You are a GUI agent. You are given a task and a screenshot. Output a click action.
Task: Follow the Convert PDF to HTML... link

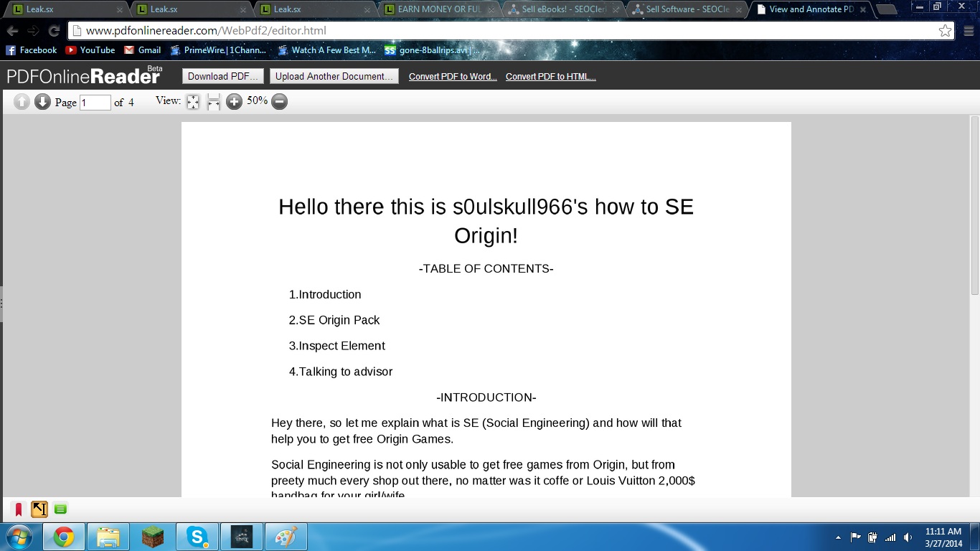[x=551, y=77]
